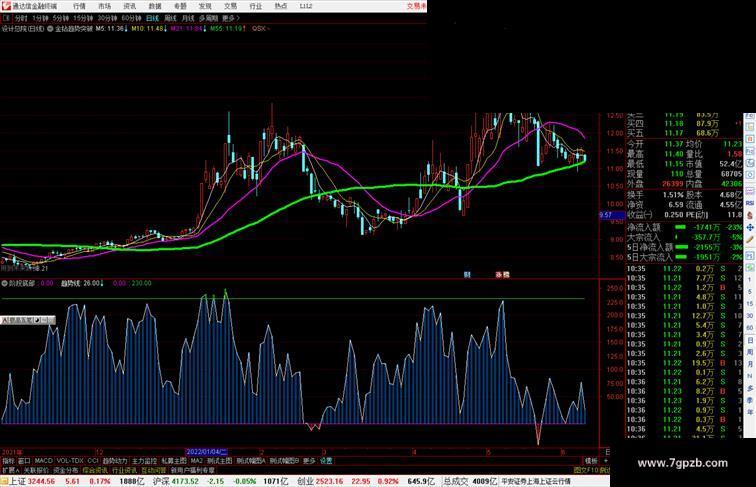Click the 通达信 app logo icon
Viewport: 756px width, 487px height.
point(6,6)
